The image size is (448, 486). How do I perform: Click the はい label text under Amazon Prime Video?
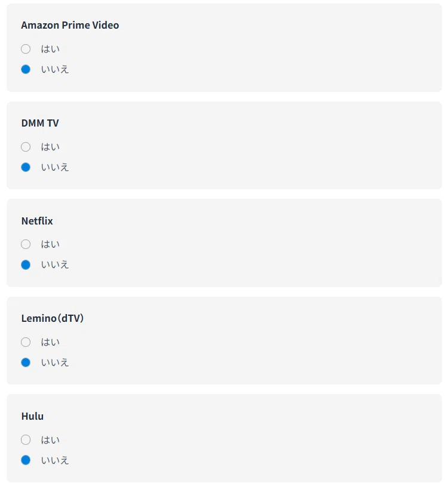(x=50, y=49)
